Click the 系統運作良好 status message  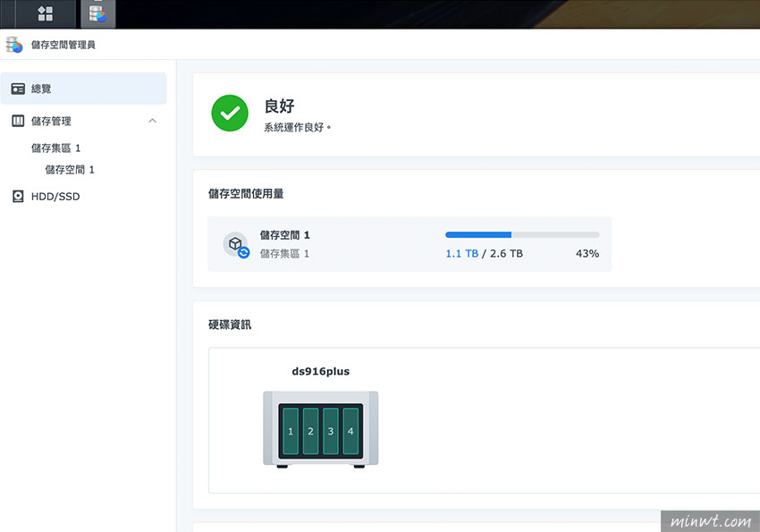pyautogui.click(x=297, y=128)
